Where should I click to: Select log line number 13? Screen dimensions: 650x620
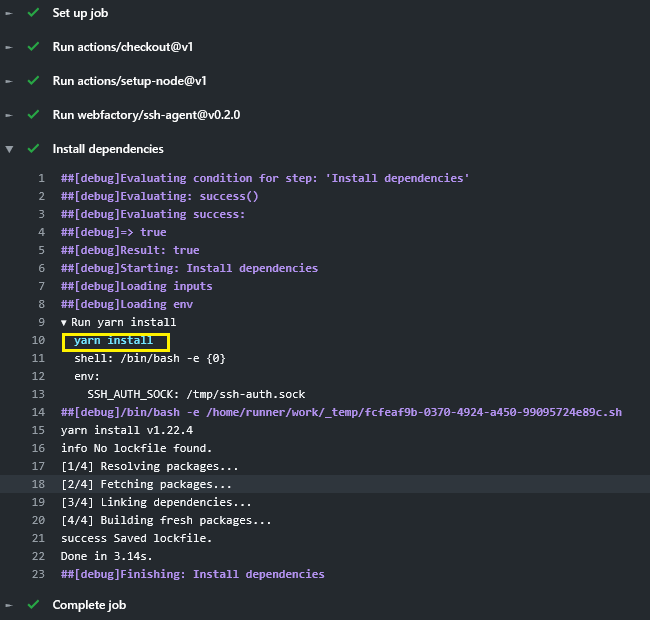[x=38, y=395]
